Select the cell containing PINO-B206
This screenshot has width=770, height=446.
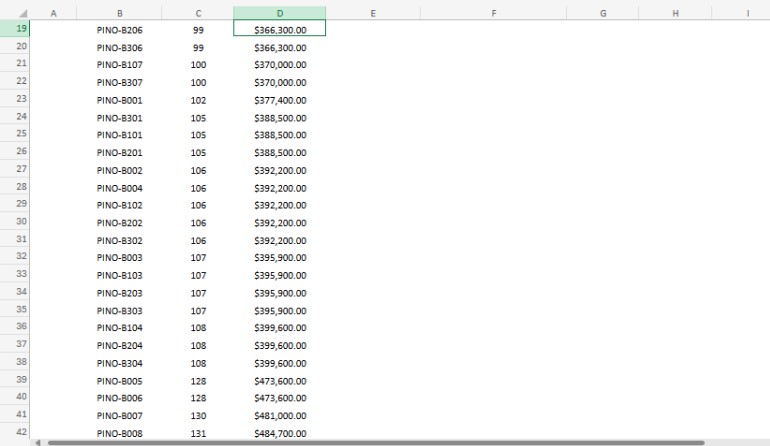119,30
